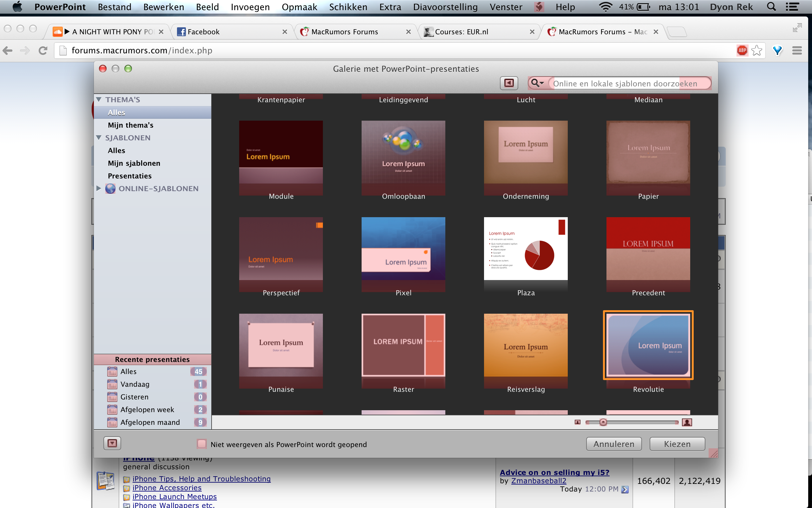Open Spotlight search icon in menu bar
812x508 pixels.
click(771, 7)
